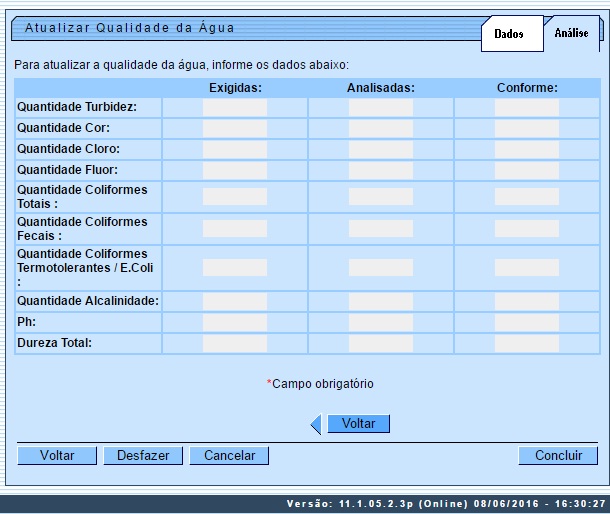The image size is (610, 514).
Task: Click the Analisadas field for Coliformes Termotolerantes
Action: tap(380, 267)
